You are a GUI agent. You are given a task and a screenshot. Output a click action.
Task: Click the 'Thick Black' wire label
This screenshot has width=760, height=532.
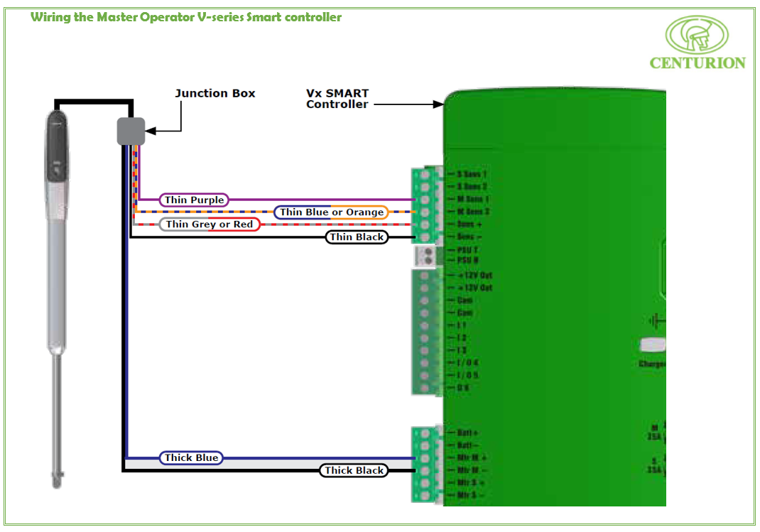354,470
